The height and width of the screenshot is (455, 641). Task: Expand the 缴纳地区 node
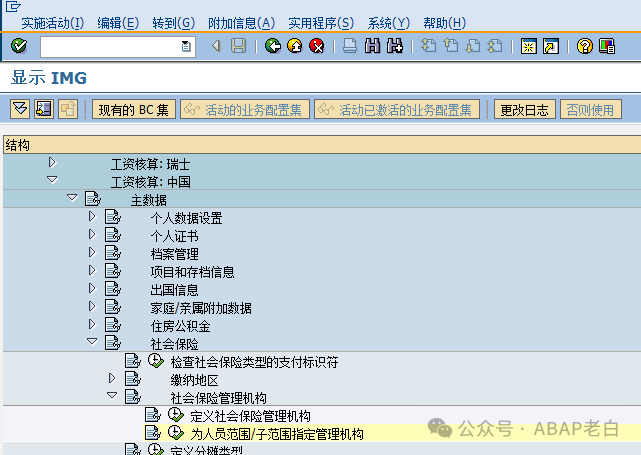pos(112,378)
